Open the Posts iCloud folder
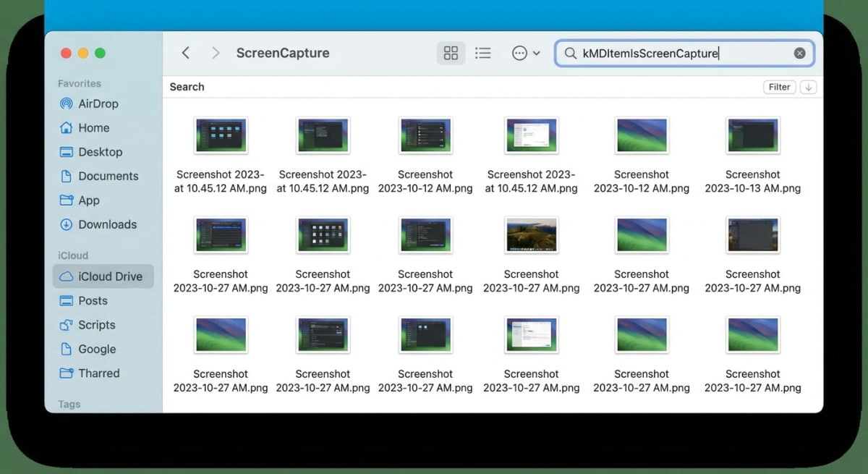 click(91, 300)
